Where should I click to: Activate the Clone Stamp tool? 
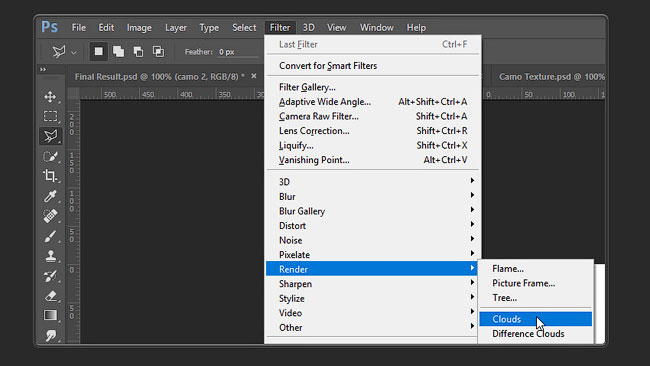pos(50,256)
